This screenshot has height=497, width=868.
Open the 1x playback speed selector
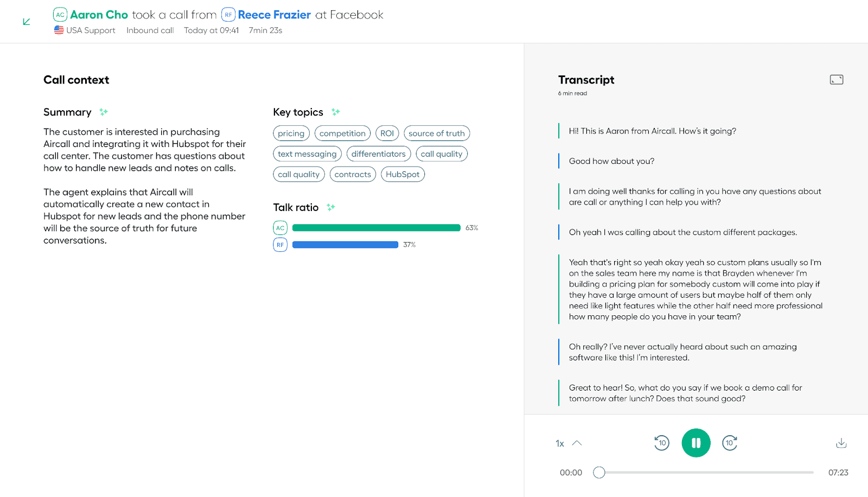[560, 443]
